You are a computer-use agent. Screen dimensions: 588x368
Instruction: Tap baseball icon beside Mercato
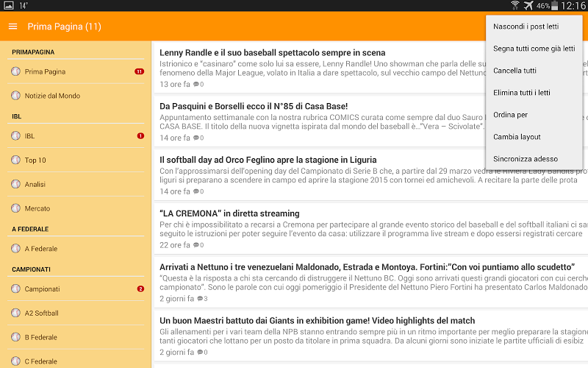point(15,208)
